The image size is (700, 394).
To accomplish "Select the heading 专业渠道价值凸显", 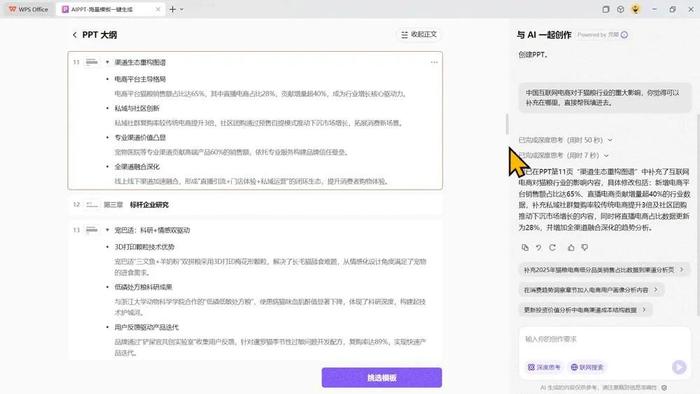I will (140, 137).
